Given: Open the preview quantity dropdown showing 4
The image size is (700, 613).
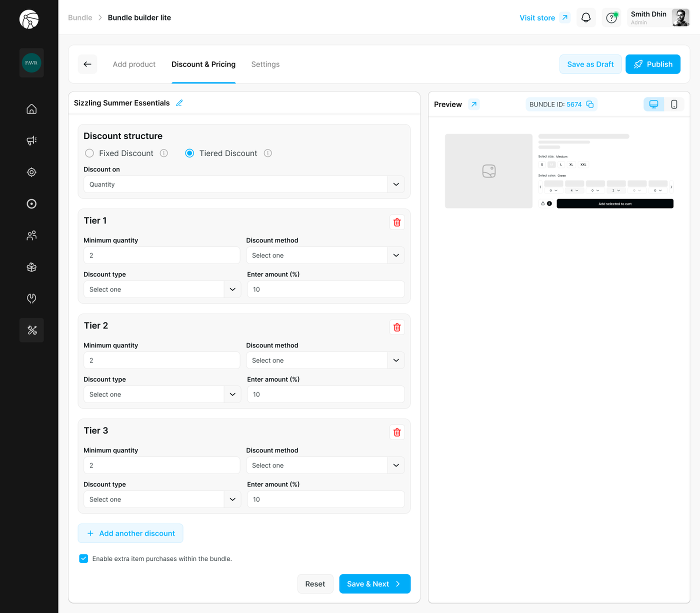Looking at the screenshot, I should [x=574, y=190].
